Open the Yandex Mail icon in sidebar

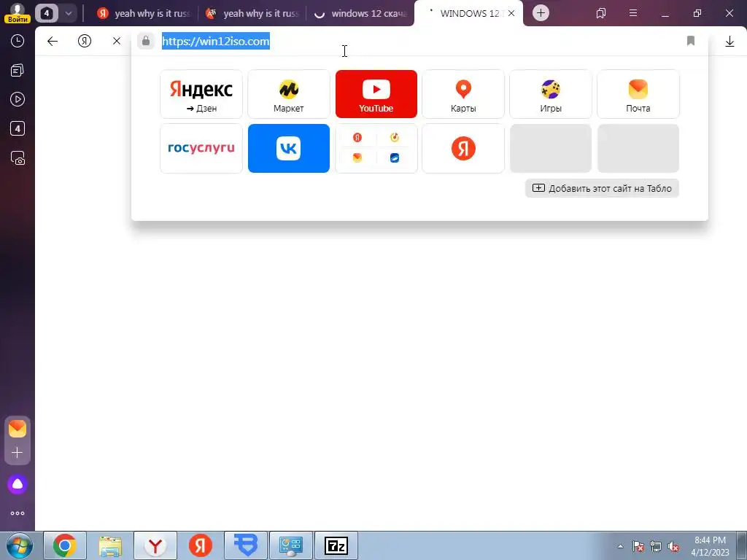pyautogui.click(x=18, y=429)
